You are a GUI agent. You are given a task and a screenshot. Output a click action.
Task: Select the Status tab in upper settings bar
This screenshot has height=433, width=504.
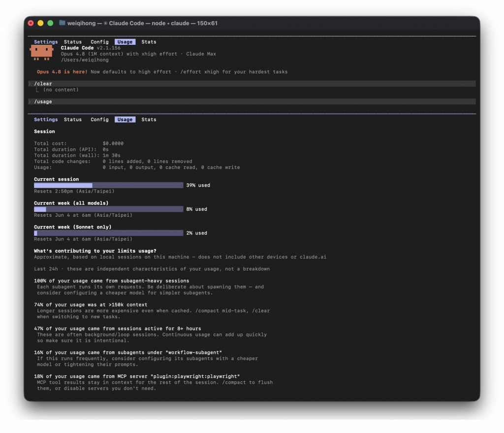(73, 42)
